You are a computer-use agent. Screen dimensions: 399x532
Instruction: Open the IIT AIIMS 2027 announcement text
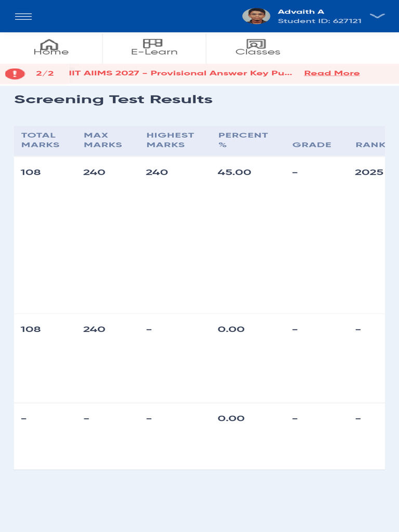(180, 73)
